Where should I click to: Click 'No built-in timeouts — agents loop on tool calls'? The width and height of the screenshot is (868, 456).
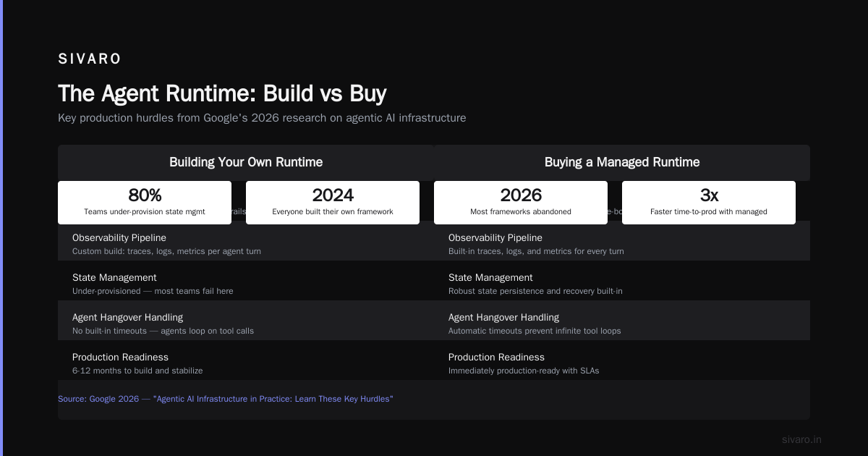[x=163, y=331]
